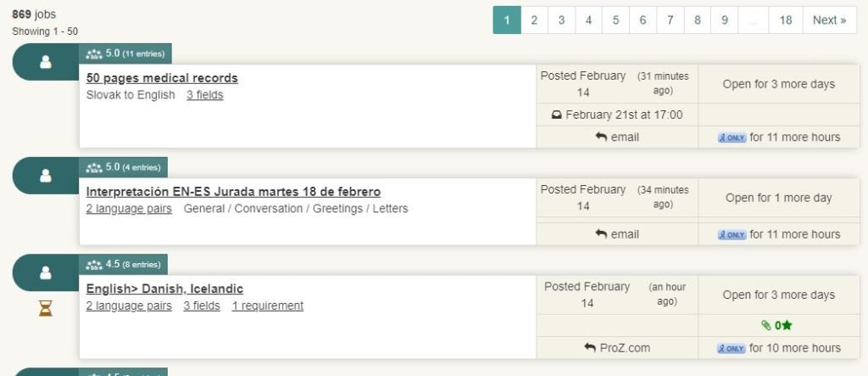This screenshot has height=376, width=868.
Task: Click 'Slovak to English' language pair text
Action: point(131,95)
